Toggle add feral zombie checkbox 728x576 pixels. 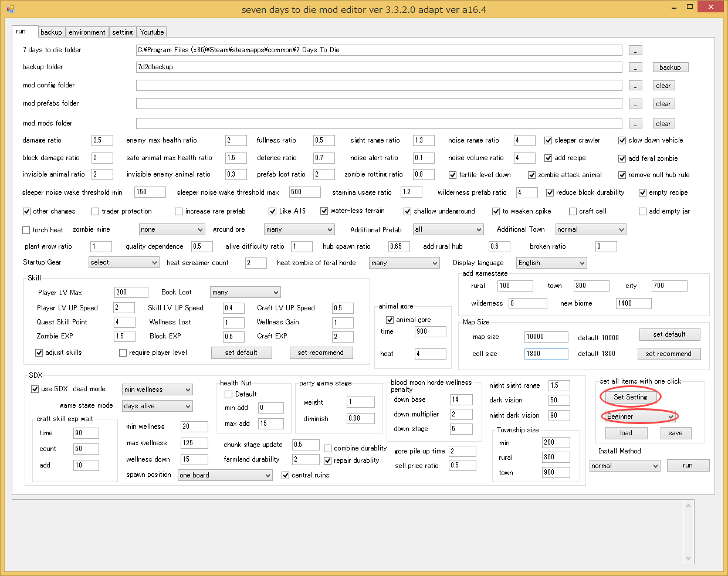[x=622, y=158]
